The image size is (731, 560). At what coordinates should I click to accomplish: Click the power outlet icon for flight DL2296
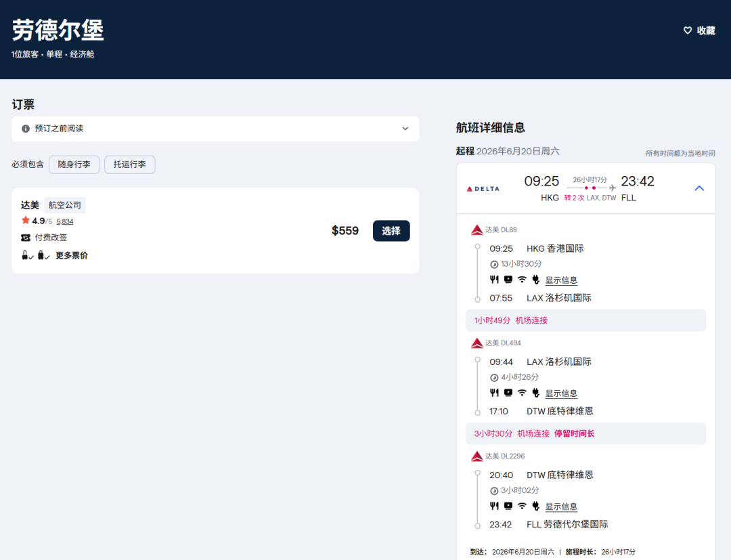coord(535,506)
